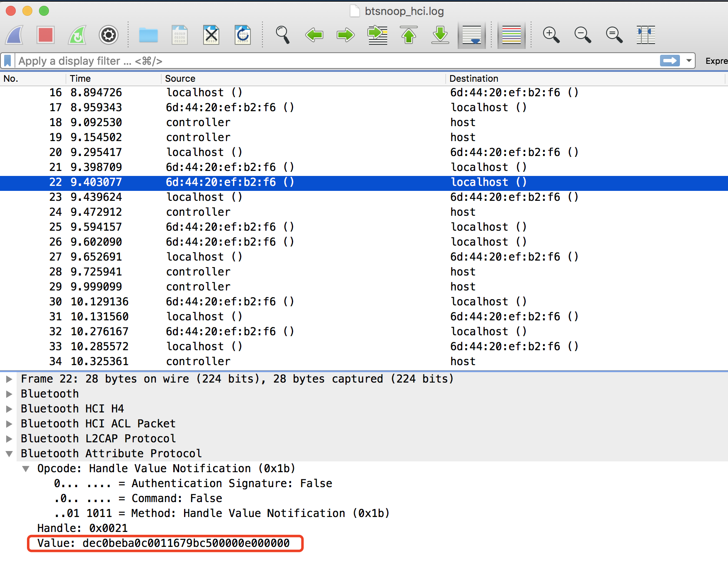728x561 pixels.
Task: Toggle packet colorization rules
Action: (x=512, y=35)
